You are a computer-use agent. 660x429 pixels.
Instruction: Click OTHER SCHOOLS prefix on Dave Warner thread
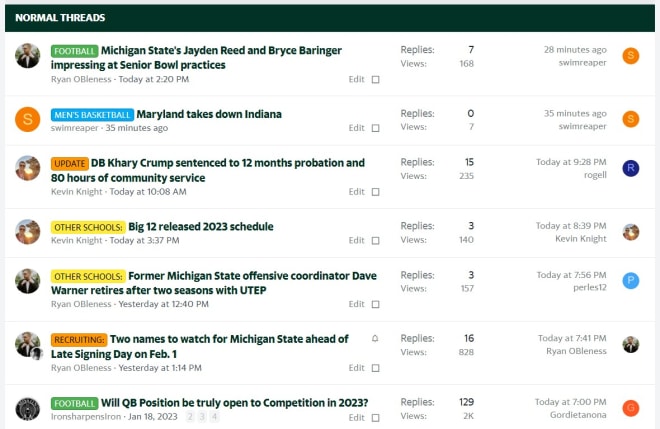click(88, 276)
